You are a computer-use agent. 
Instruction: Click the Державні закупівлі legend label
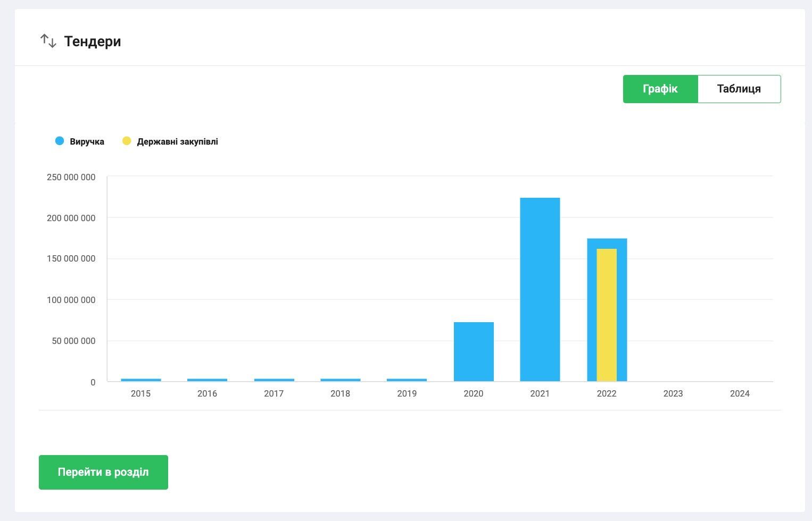pos(178,141)
